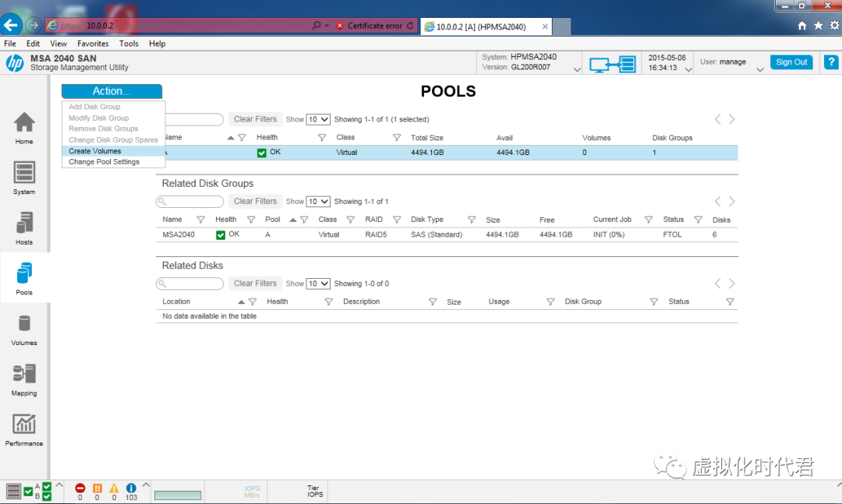Expand the System info dropdown arrow
The image size is (842, 504).
click(x=577, y=70)
